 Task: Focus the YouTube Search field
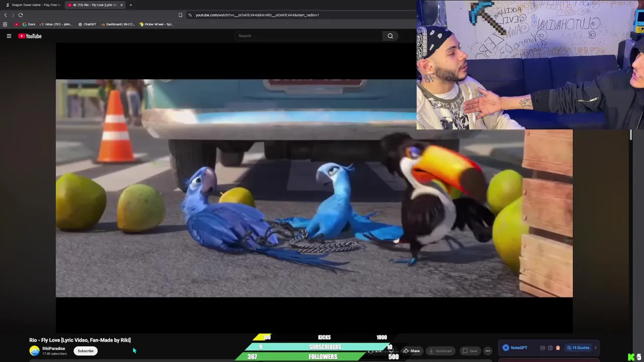click(x=308, y=36)
